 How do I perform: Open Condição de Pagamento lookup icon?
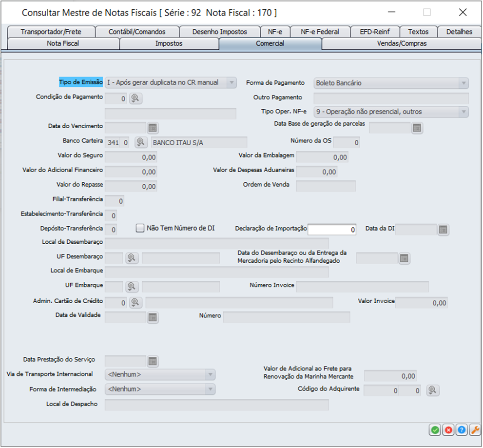[135, 98]
